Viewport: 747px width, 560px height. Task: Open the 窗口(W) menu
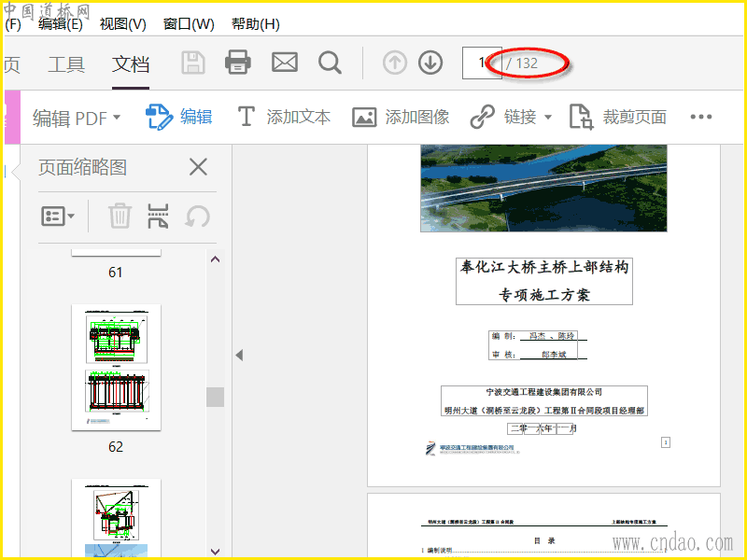[x=189, y=24]
